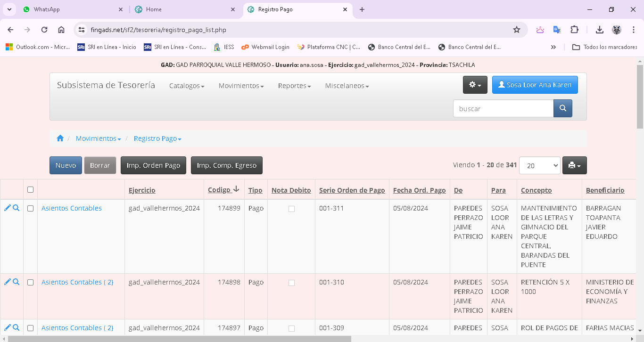Reload the page using the refresh icon
The image size is (644, 342).
(x=44, y=30)
